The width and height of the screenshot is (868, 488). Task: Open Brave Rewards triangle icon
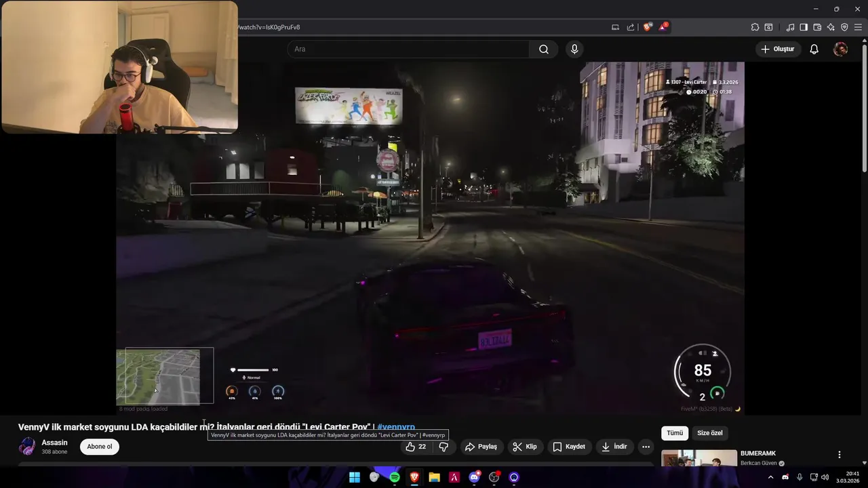point(663,27)
